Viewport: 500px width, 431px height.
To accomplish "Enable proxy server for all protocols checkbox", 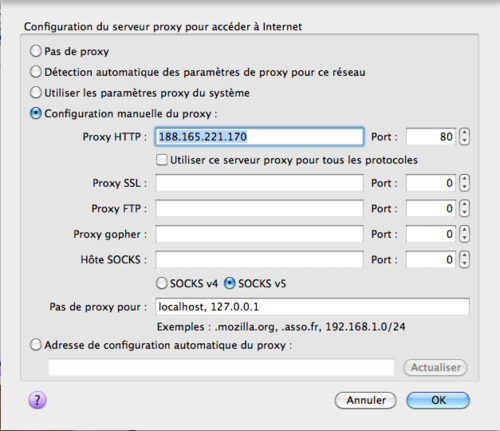I will click(x=162, y=160).
